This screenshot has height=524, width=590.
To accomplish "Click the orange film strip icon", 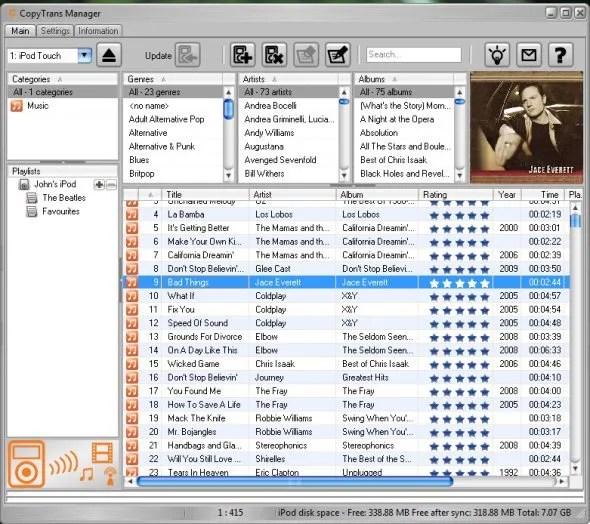I will click(x=102, y=452).
